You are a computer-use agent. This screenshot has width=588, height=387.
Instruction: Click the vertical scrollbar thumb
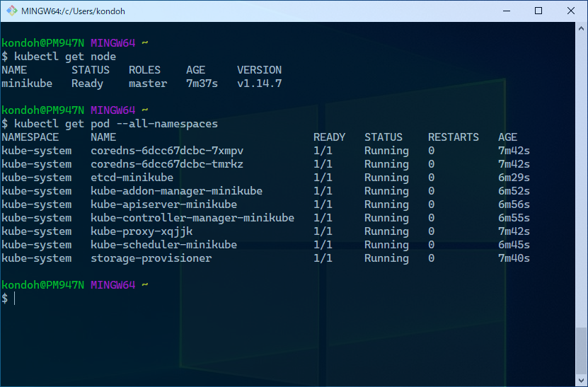(x=581, y=351)
